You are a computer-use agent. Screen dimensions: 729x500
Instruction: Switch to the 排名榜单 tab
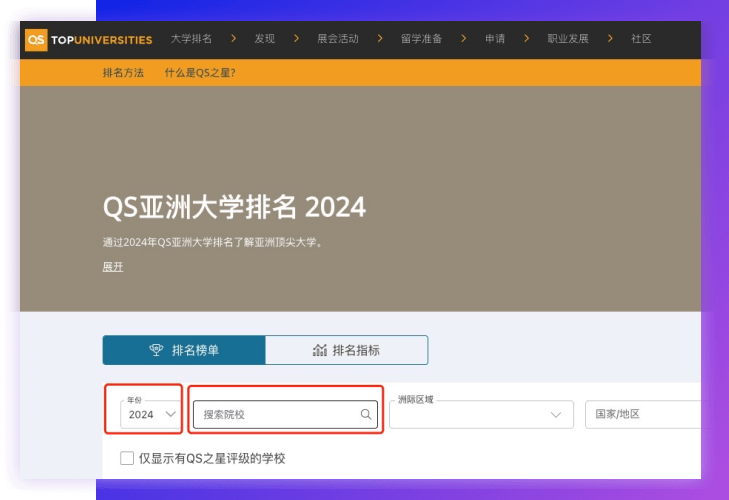tap(184, 350)
